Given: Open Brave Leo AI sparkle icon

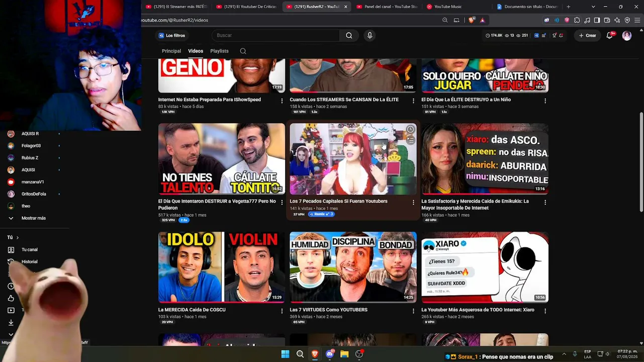Looking at the screenshot, I should [617, 20].
